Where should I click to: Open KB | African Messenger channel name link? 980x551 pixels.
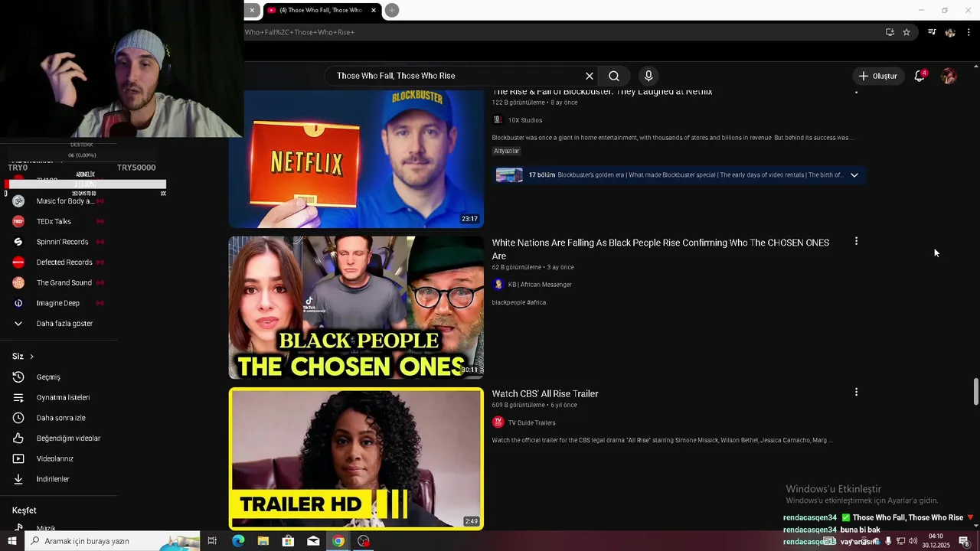coord(540,285)
